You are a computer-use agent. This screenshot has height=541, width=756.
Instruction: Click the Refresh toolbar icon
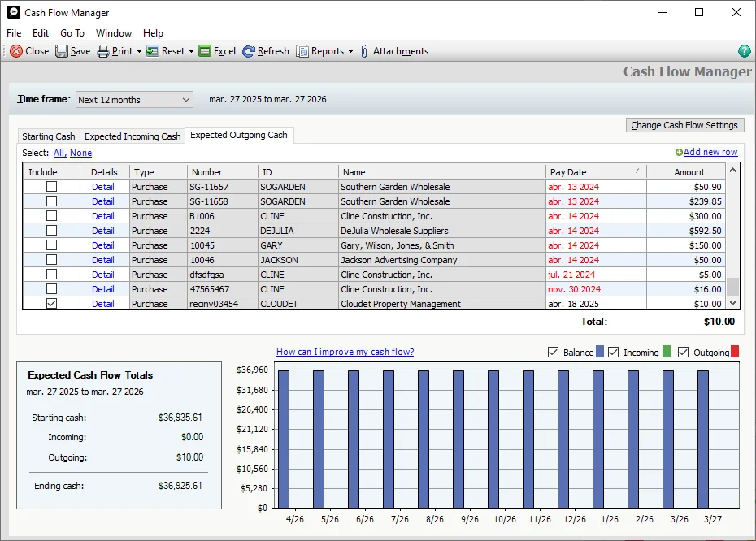[249, 51]
